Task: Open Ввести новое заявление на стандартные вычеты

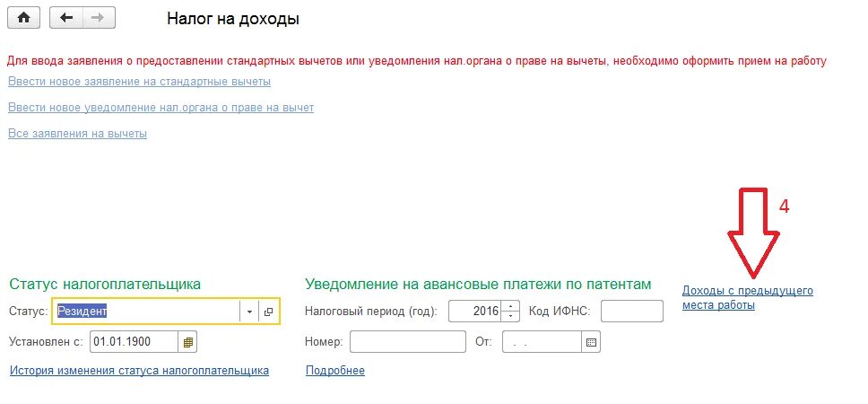Action: click(x=139, y=82)
